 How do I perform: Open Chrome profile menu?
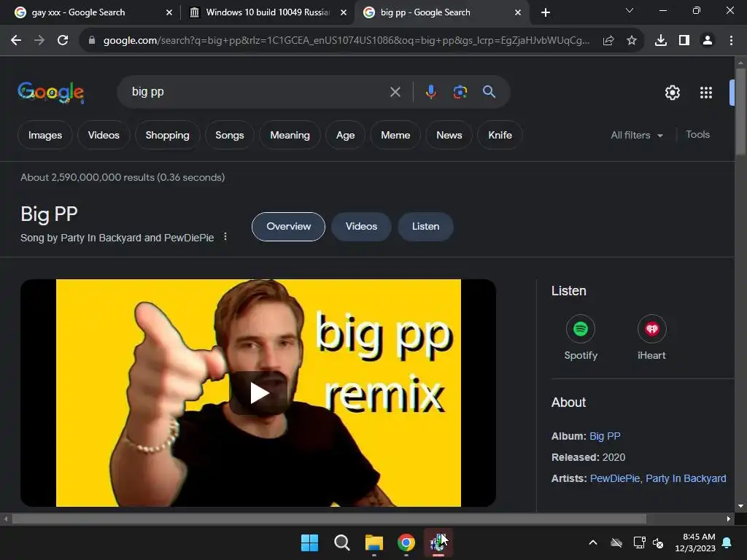coord(708,41)
